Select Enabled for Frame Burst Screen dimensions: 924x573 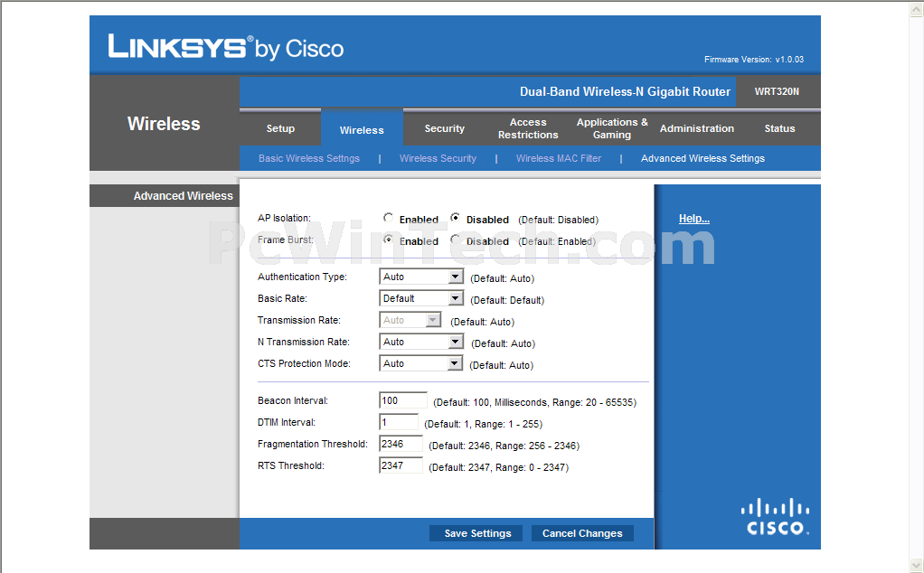coord(389,240)
